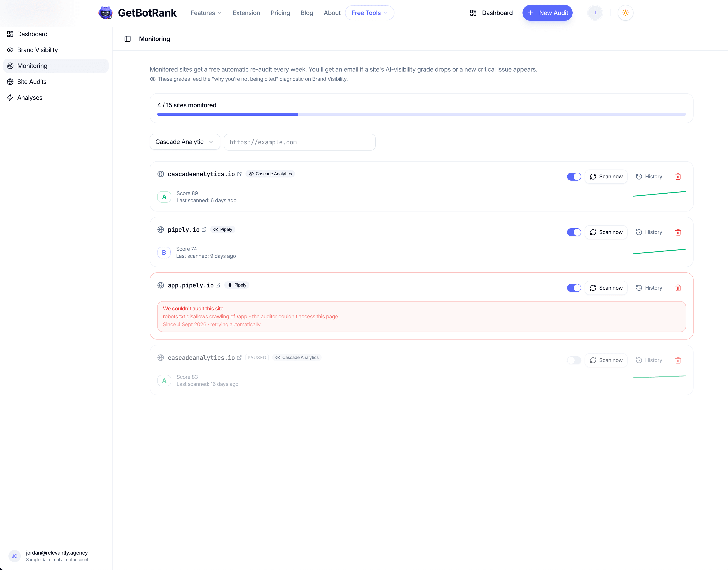The width and height of the screenshot is (728, 570).
Task: Open external link icon for app.pipely.io
Action: click(218, 285)
